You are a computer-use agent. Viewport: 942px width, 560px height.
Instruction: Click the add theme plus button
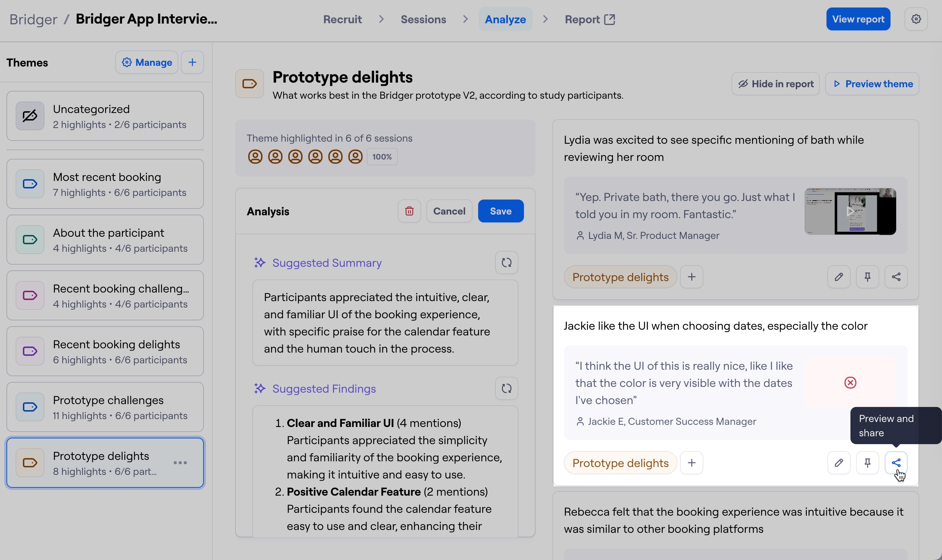pyautogui.click(x=192, y=62)
